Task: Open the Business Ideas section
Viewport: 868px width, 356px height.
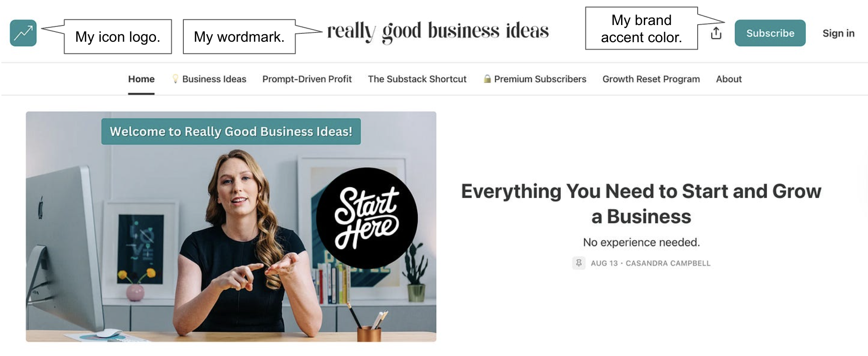Action: 214,79
